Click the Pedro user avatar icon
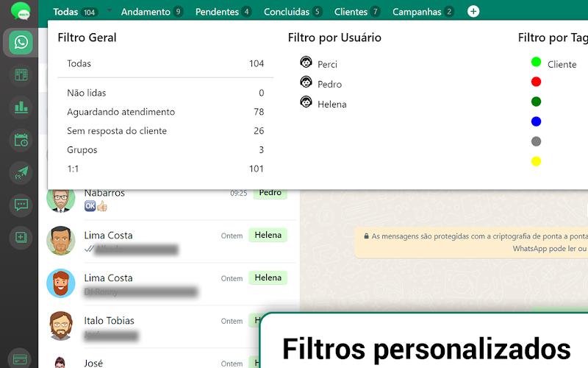This screenshot has width=588, height=368. tap(306, 82)
